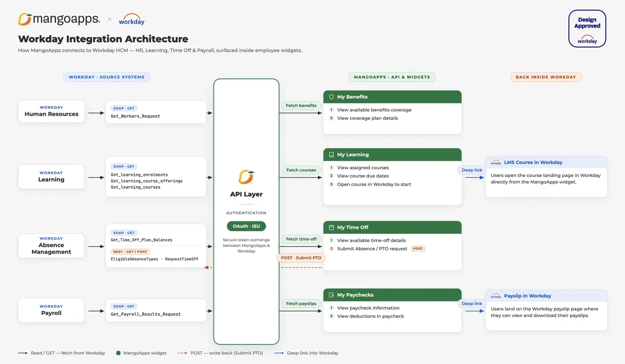Select the Workday Human Resources box

pos(51,111)
